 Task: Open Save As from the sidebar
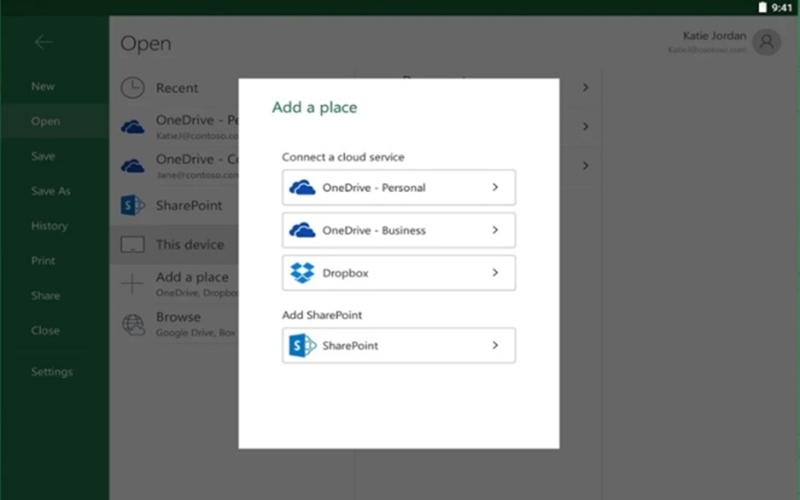click(x=50, y=191)
